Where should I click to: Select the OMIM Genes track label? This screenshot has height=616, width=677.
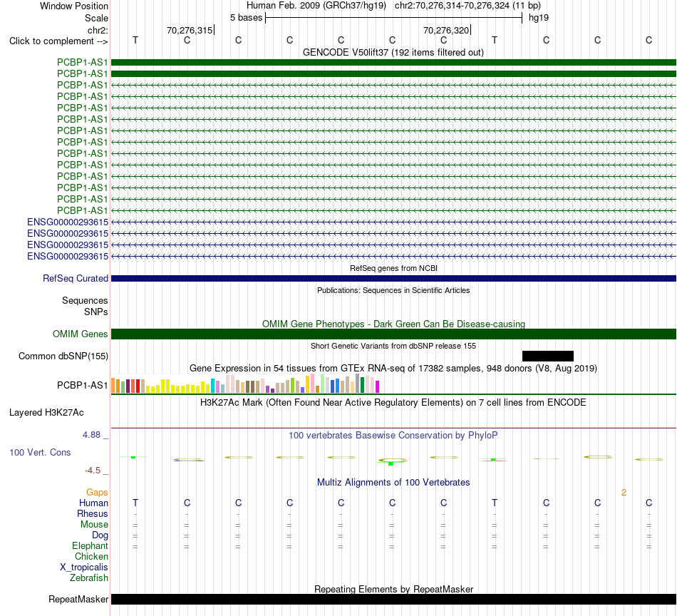pos(80,334)
